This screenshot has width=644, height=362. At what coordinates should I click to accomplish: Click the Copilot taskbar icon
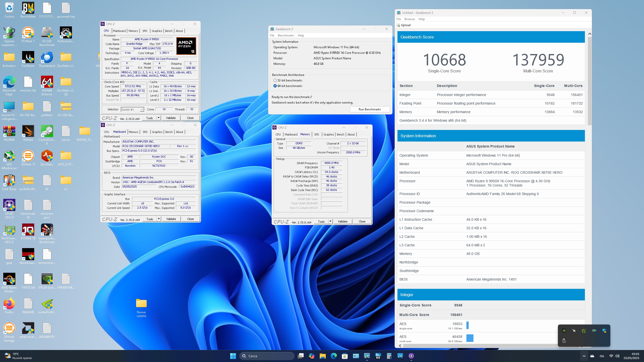click(x=312, y=356)
